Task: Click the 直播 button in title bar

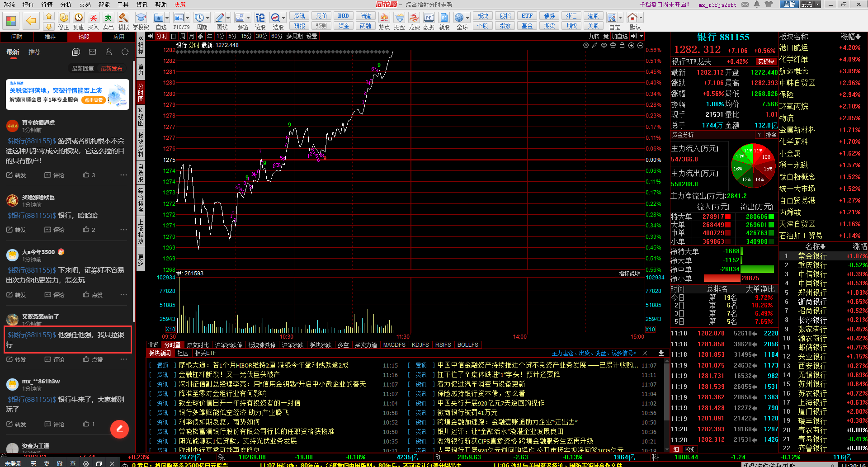Action: [789, 5]
